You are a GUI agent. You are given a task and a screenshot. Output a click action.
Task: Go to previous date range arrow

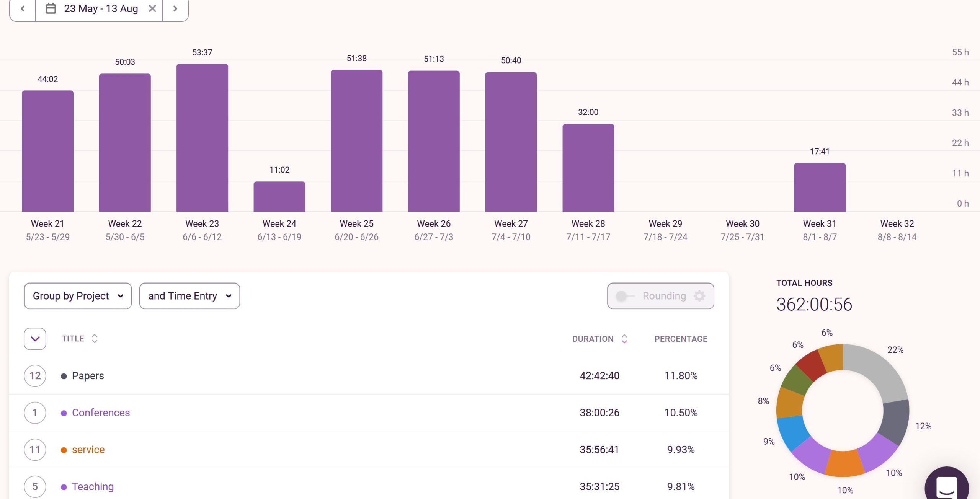point(23,9)
